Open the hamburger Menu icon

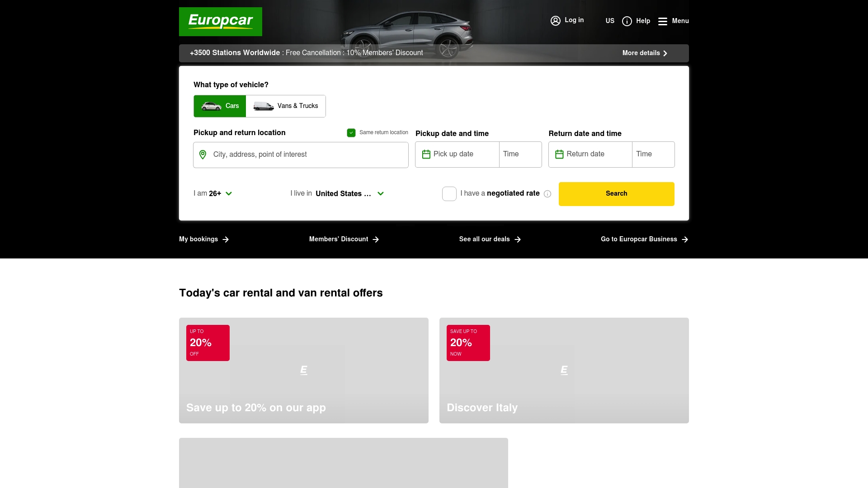663,21
